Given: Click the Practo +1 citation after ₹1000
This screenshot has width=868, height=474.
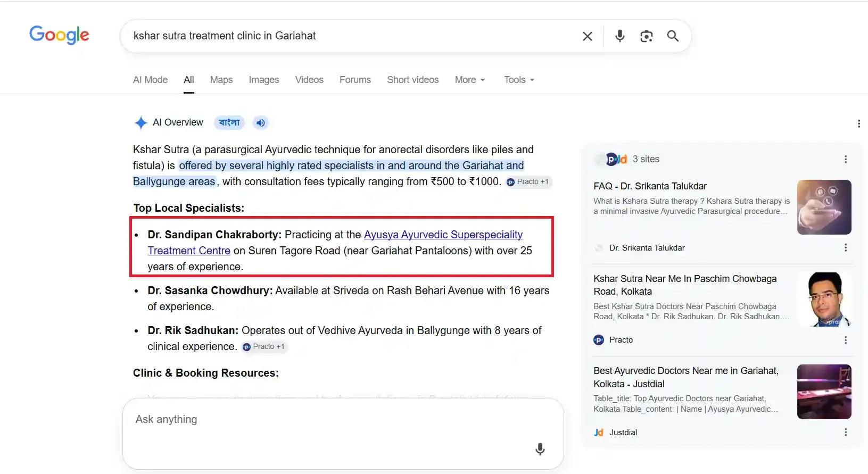Looking at the screenshot, I should [x=528, y=182].
